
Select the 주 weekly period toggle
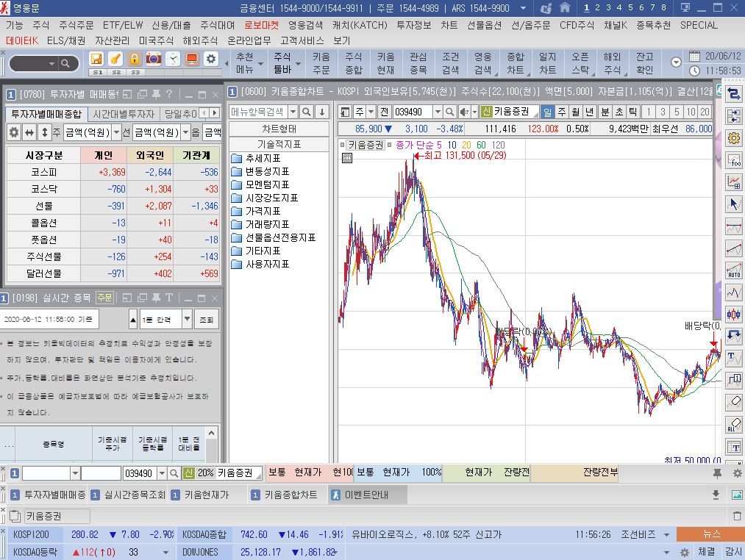pos(562,112)
